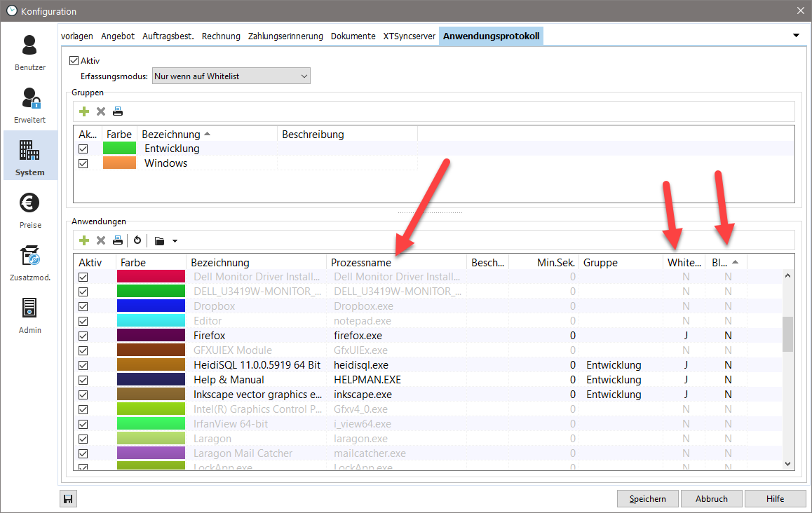
Task: Open the Benutzer settings section
Action: pyautogui.click(x=30, y=53)
